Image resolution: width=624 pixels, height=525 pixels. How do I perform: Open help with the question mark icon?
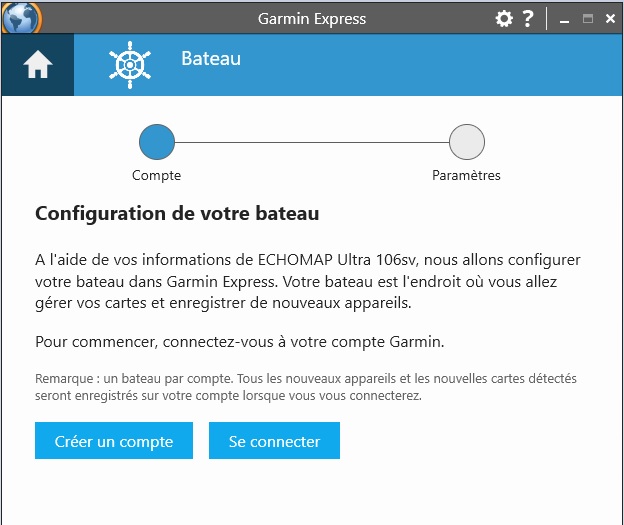click(x=528, y=18)
